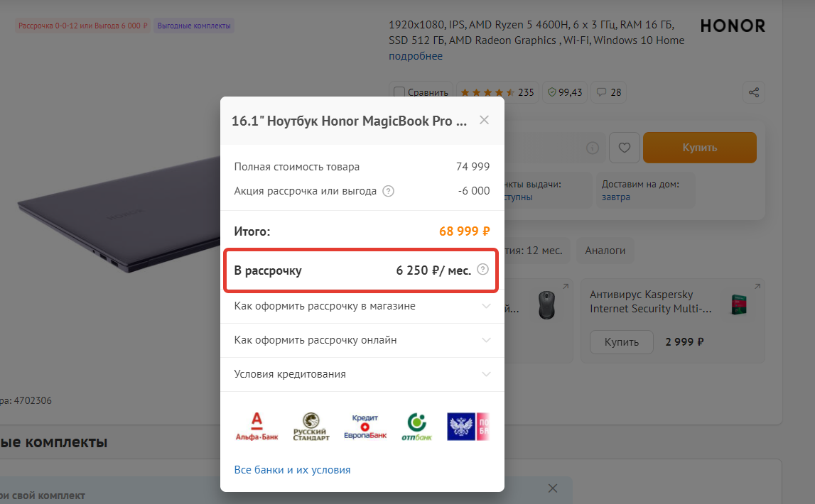Viewport: 815px width, 504px height.
Task: Click help icon beside 6 250 ₽/мес.
Action: [x=483, y=269]
